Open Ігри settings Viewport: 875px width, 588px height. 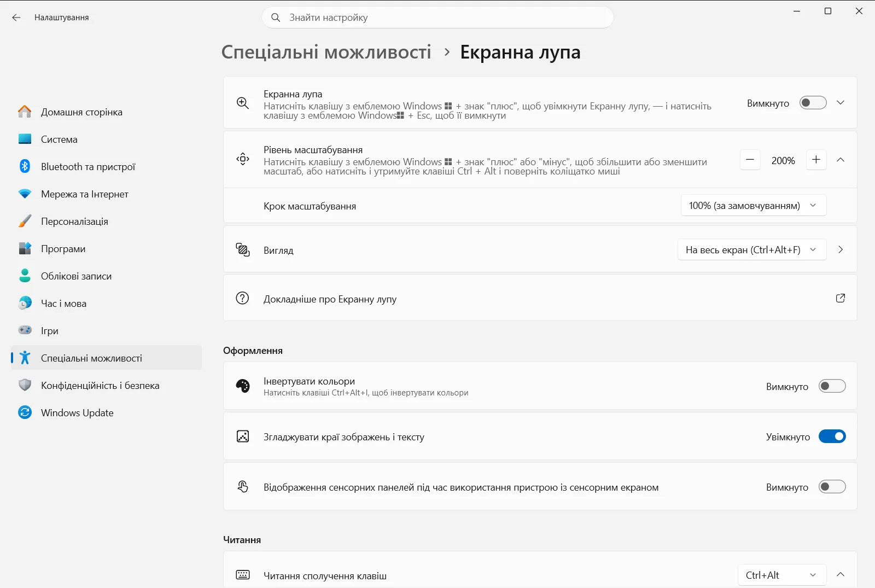pos(106,330)
